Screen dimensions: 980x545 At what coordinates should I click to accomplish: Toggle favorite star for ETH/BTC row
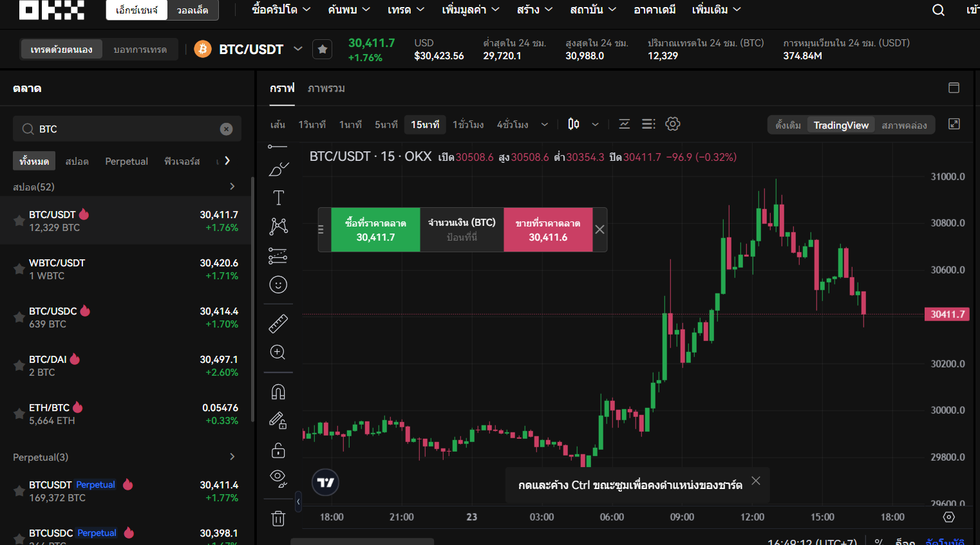tap(19, 414)
